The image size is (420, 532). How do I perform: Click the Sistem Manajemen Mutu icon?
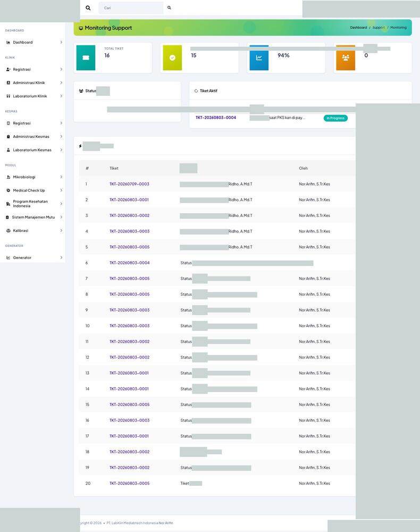point(7,217)
